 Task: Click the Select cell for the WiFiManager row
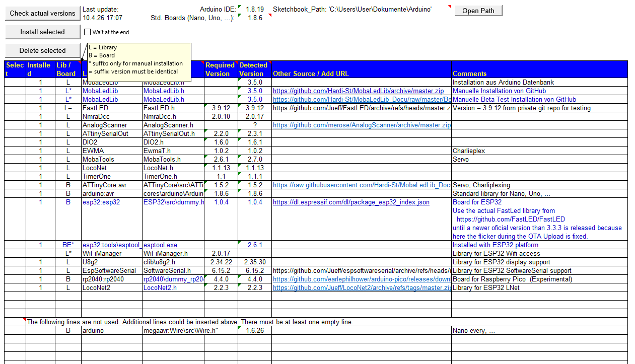pyautogui.click(x=15, y=254)
